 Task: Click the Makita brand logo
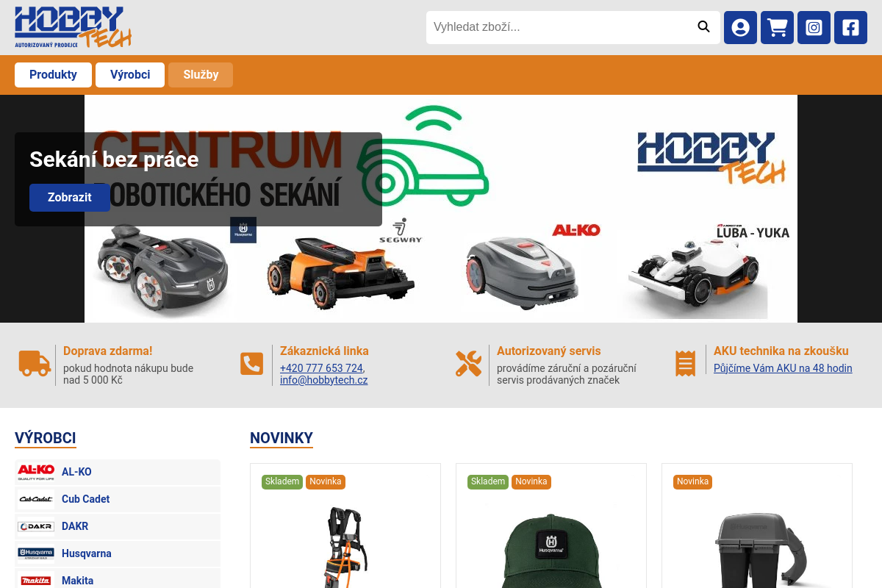point(36,580)
